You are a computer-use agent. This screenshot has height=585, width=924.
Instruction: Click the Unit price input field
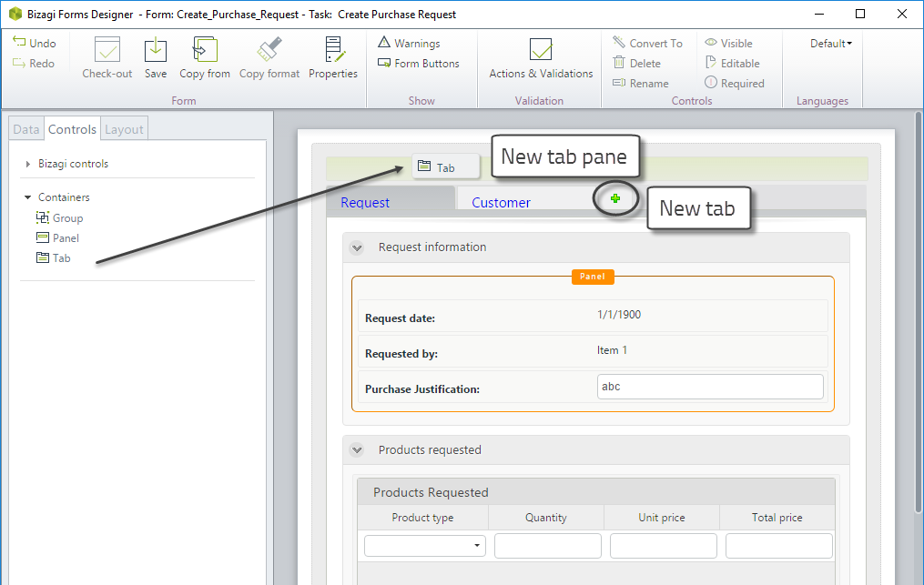pos(664,546)
